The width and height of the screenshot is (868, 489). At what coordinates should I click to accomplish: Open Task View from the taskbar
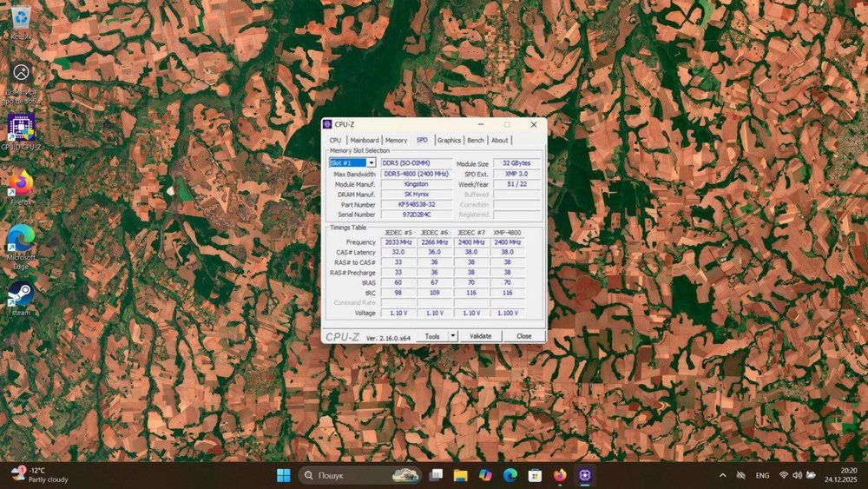[x=437, y=475]
